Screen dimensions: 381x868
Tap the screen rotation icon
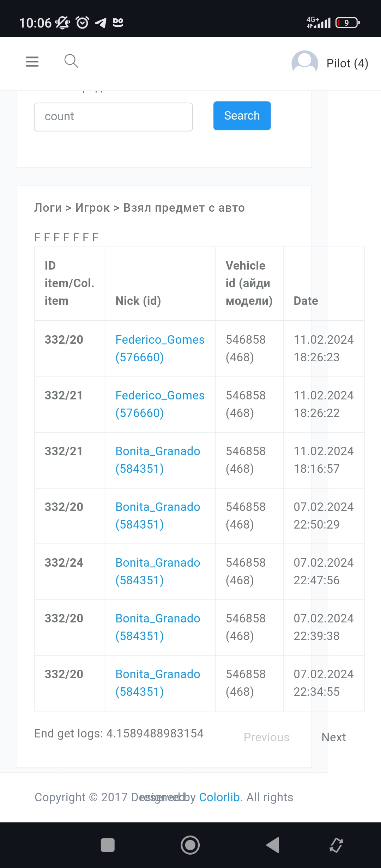pos(336,845)
